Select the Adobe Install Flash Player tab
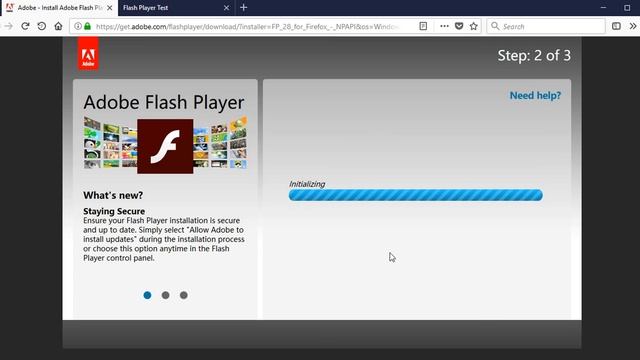This screenshot has height=360, width=640. [x=59, y=8]
